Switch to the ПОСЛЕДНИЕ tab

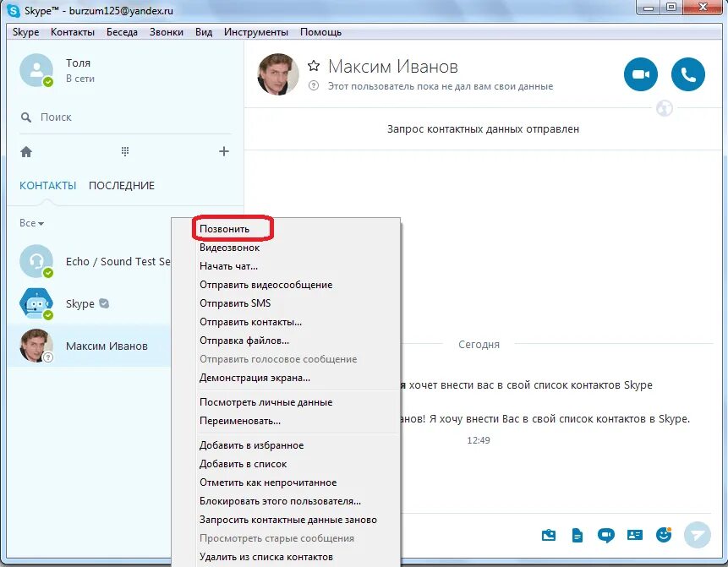click(122, 186)
